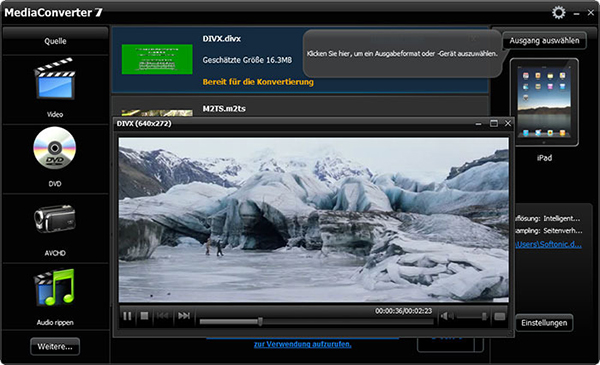Select the Video source clapperboard icon
The image size is (600, 365).
(x=55, y=79)
